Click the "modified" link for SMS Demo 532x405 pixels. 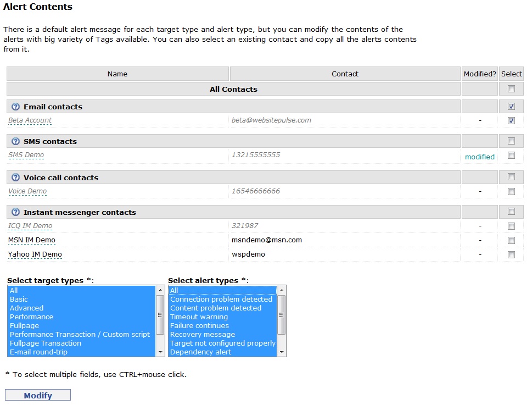479,157
